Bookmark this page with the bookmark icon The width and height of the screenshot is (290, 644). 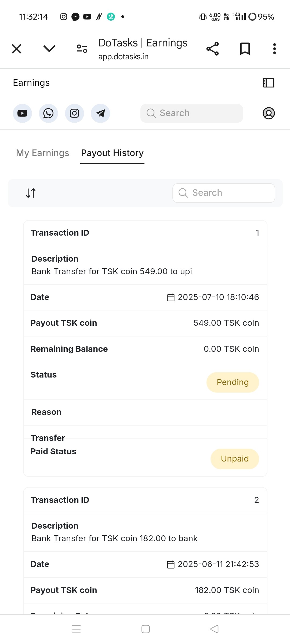click(x=245, y=49)
